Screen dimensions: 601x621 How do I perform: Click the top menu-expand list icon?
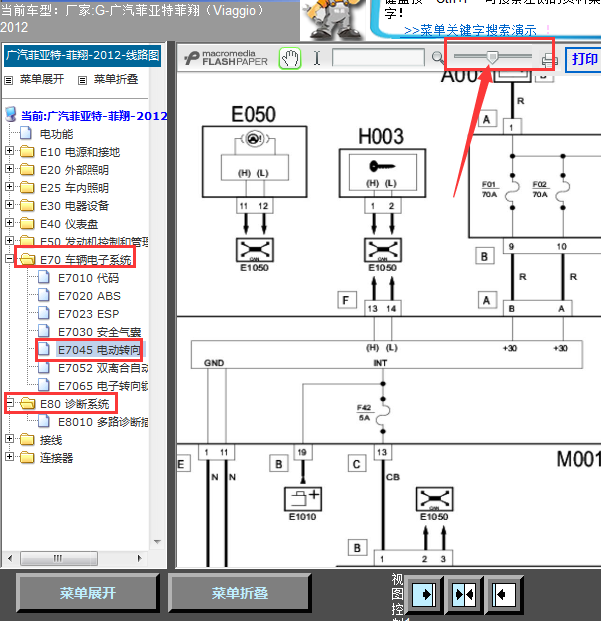tap(8, 80)
